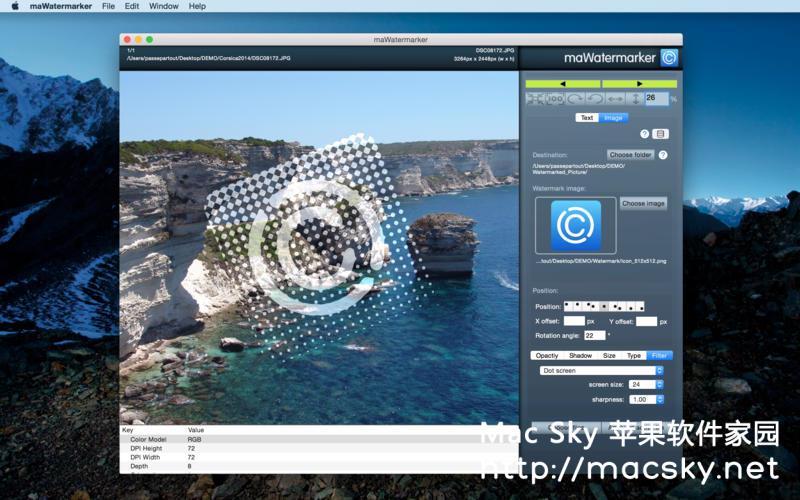This screenshot has height=500, width=800.
Task: Click the maWatermarker logo icon in header
Action: click(x=669, y=58)
